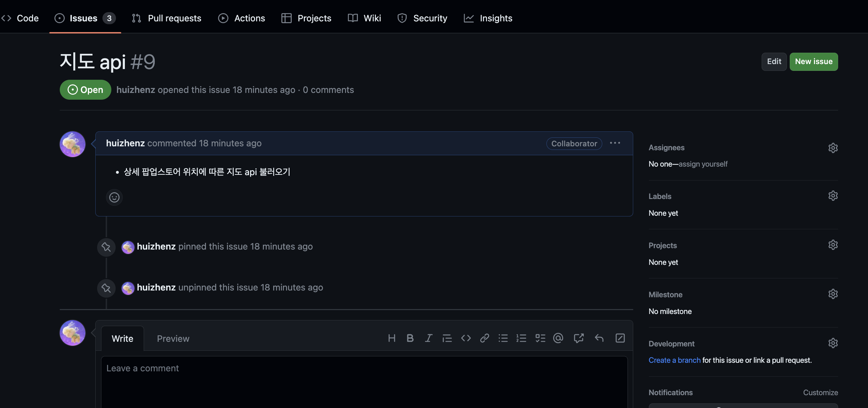This screenshot has height=408, width=868.
Task: Insert a task list in the comment
Action: click(540, 338)
